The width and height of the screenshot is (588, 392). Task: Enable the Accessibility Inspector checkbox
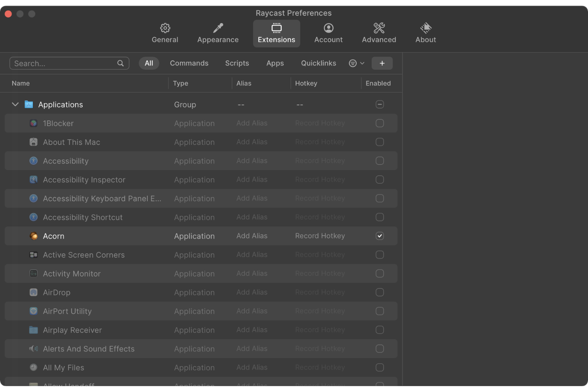click(380, 180)
